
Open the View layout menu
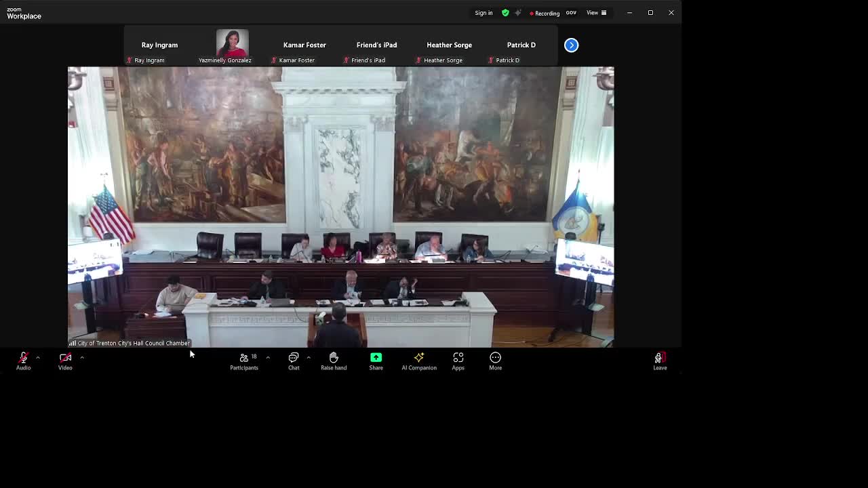pyautogui.click(x=597, y=13)
